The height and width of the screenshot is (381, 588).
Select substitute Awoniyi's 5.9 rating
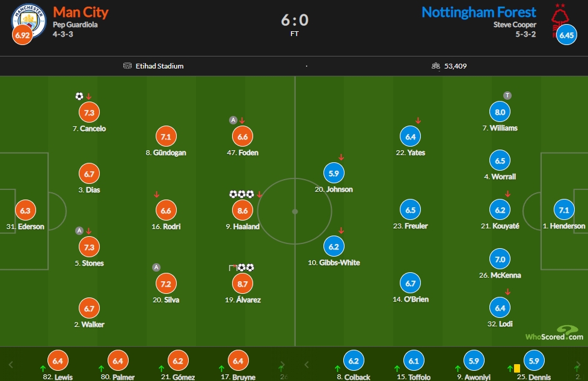pyautogui.click(x=474, y=361)
